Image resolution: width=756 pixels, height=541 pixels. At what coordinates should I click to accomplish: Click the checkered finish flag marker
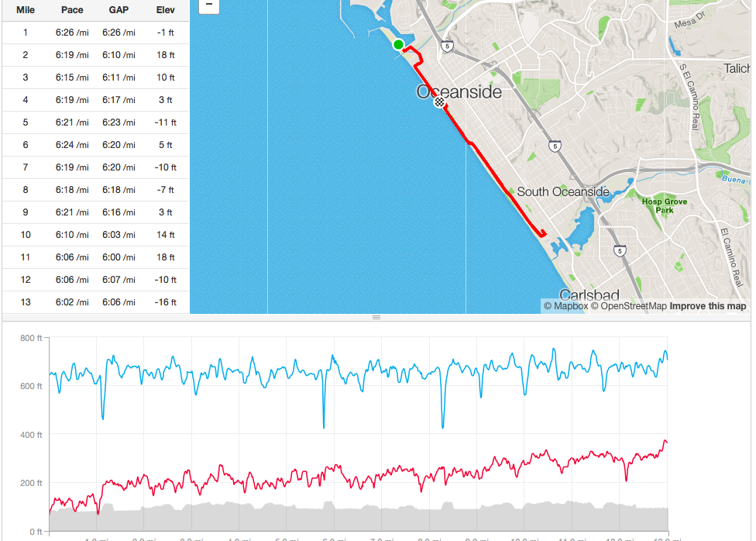click(x=439, y=102)
